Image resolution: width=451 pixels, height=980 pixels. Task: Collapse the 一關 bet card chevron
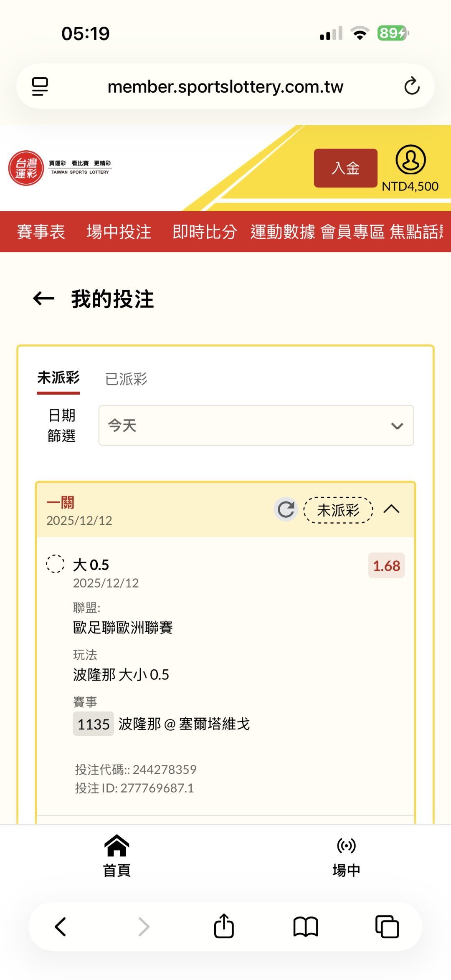point(392,509)
